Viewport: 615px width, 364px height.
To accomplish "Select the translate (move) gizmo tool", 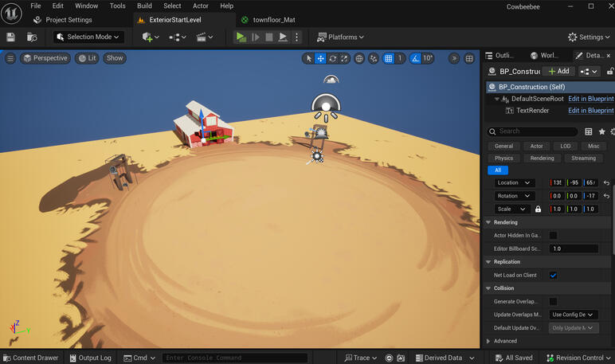I will tap(320, 58).
